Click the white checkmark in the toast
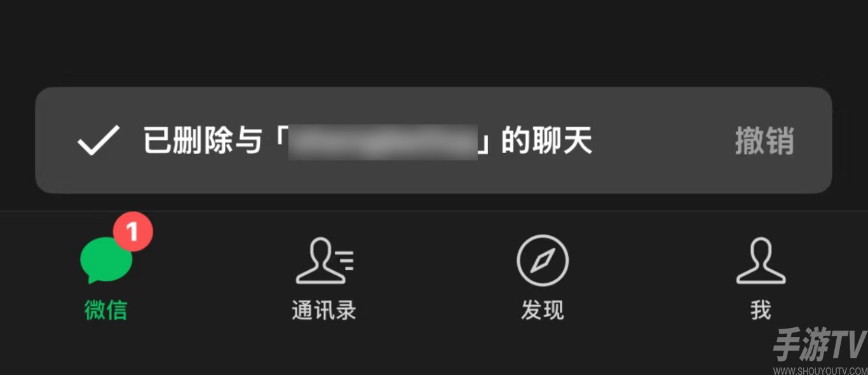868x375 pixels. [98, 140]
